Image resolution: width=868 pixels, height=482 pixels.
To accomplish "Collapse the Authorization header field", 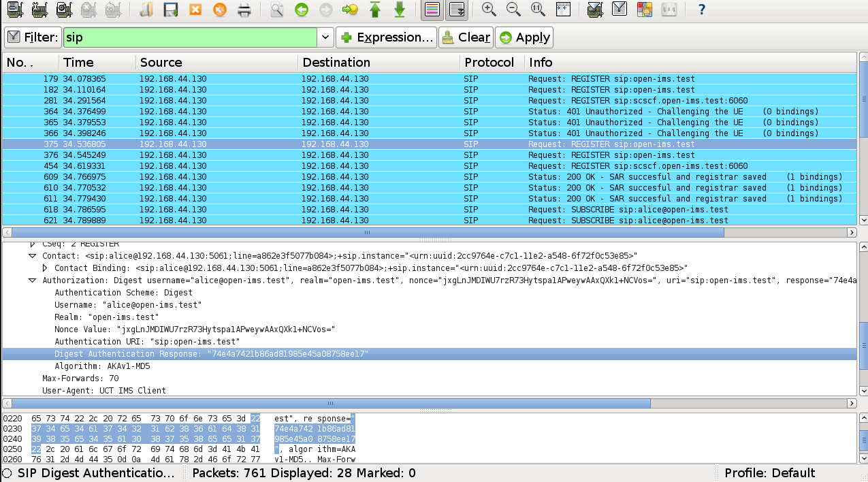I will [32, 280].
